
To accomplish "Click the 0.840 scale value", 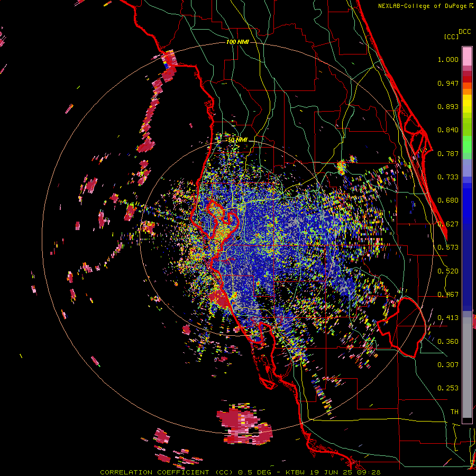I will tap(448, 130).
